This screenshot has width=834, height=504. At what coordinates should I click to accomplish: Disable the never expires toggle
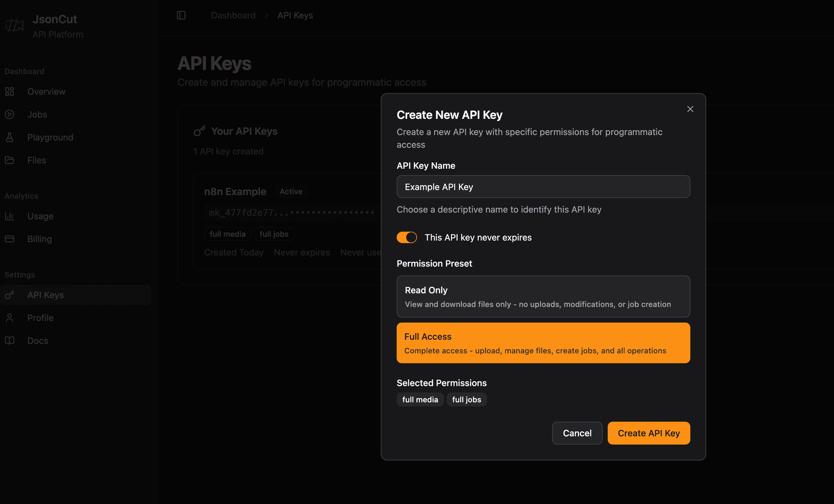tap(407, 237)
